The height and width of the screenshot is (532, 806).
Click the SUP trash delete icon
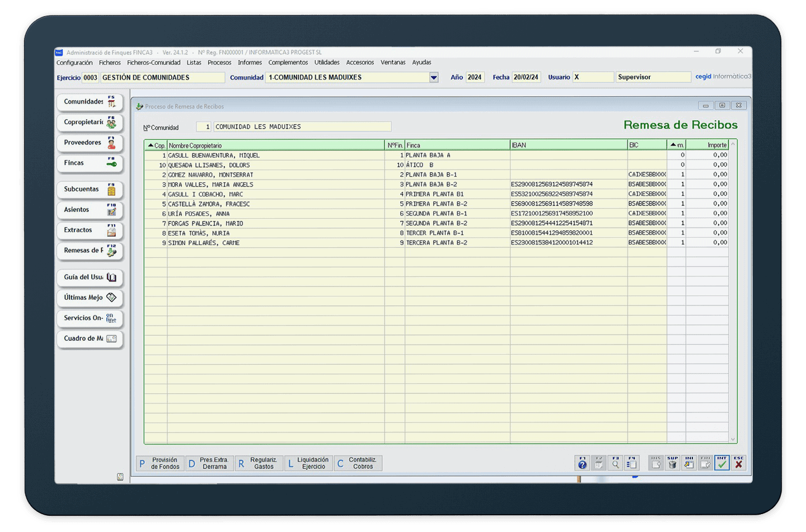pos(672,463)
